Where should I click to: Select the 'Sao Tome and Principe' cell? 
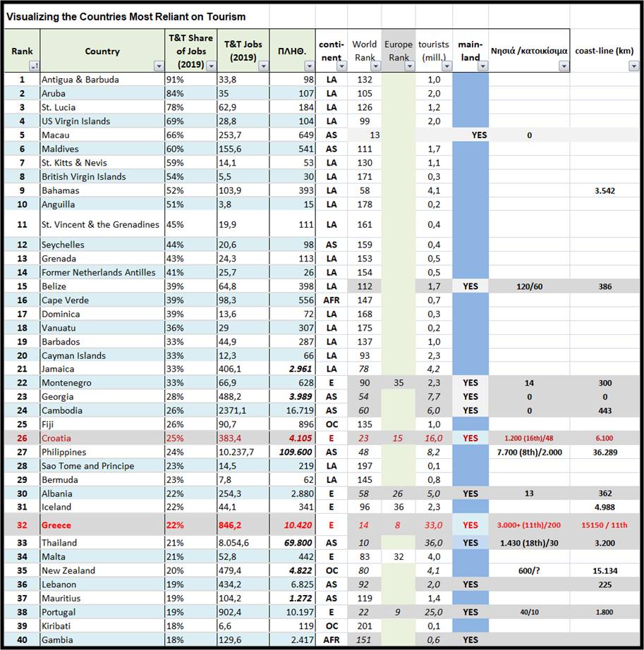click(102, 466)
